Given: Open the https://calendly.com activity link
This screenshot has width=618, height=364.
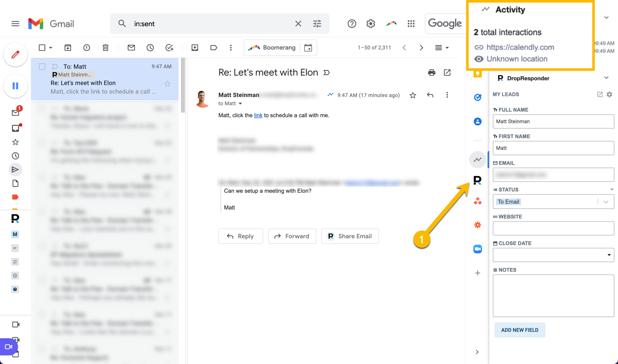Looking at the screenshot, I should pyautogui.click(x=520, y=47).
